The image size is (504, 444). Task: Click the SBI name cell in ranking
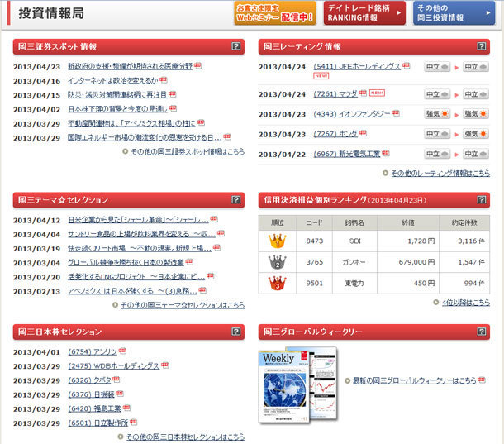click(354, 241)
